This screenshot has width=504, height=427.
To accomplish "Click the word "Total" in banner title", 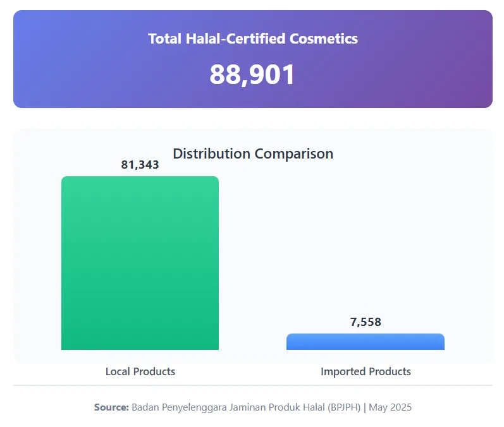I will (165, 39).
